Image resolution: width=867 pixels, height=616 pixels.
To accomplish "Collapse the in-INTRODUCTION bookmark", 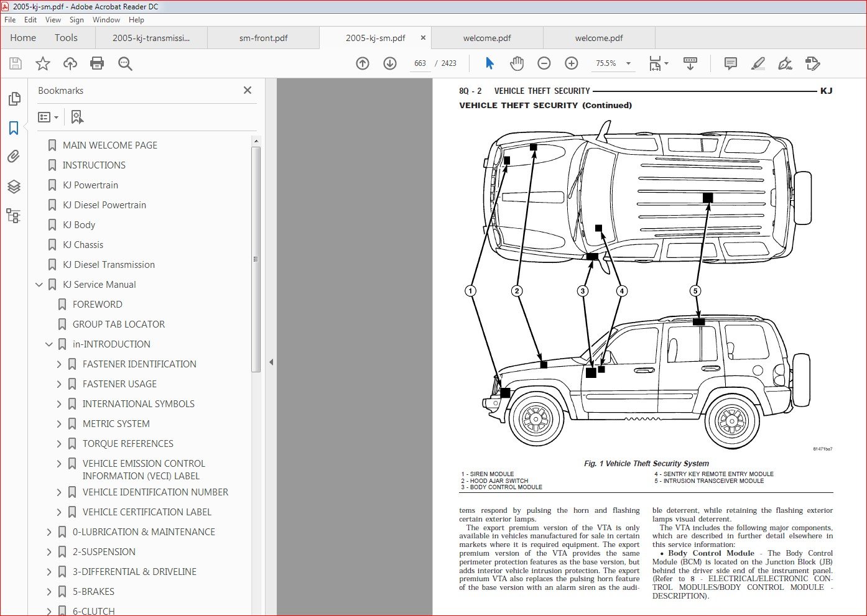I will point(49,344).
